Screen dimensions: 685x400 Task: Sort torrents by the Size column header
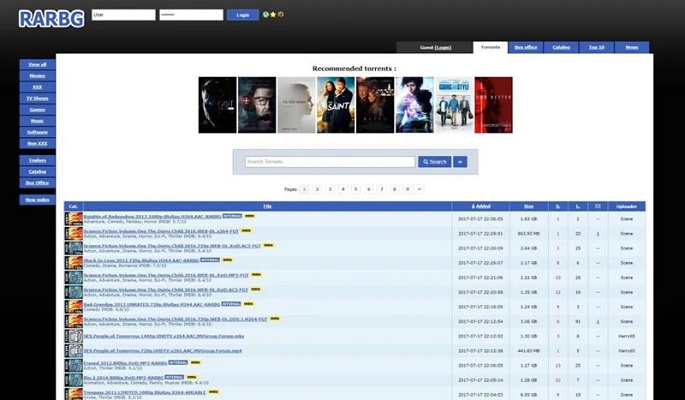529,206
